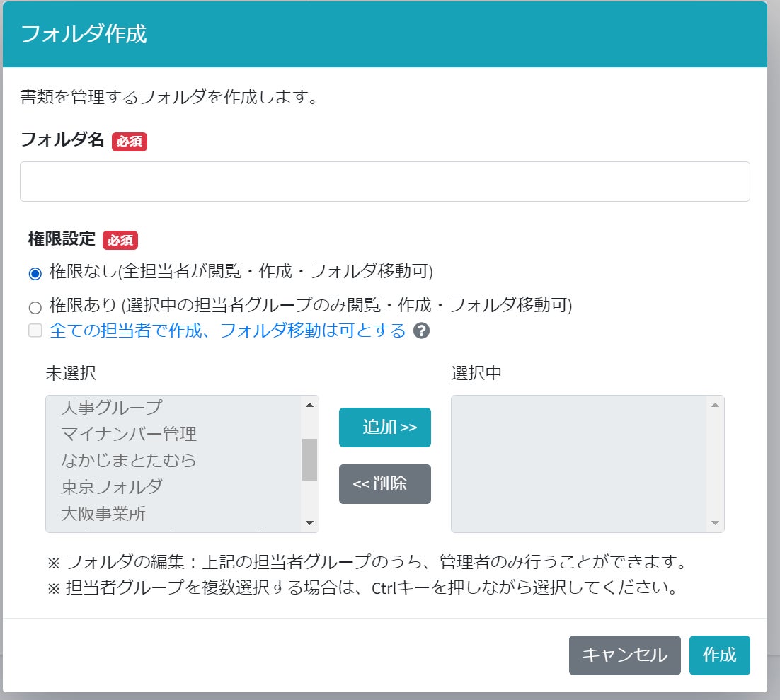Click the 未選択 list scroll up arrow
The height and width of the screenshot is (700, 780).
click(309, 405)
